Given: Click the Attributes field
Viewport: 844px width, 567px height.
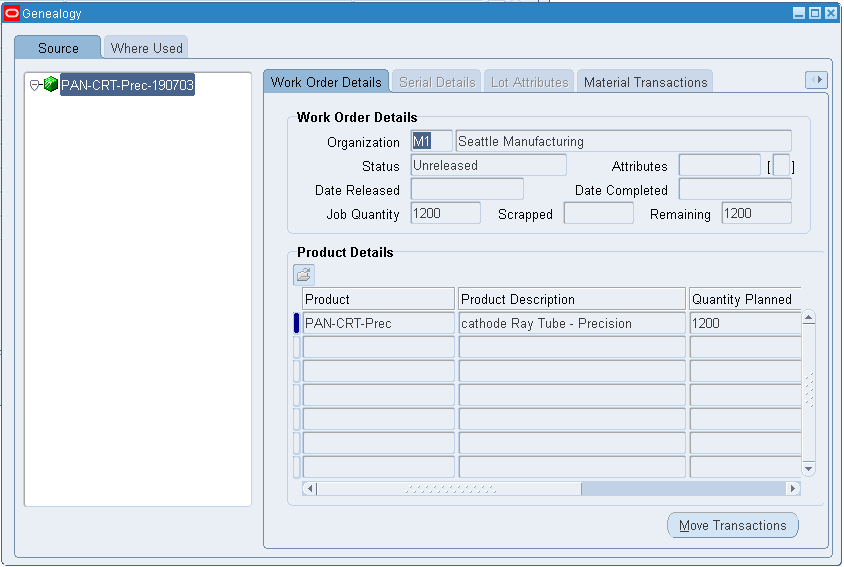Looking at the screenshot, I should (720, 165).
